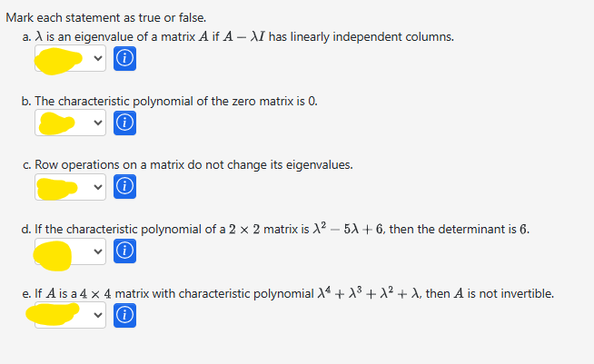594x364 pixels.
Task: Click the info icon for statement e
Action: point(127,316)
